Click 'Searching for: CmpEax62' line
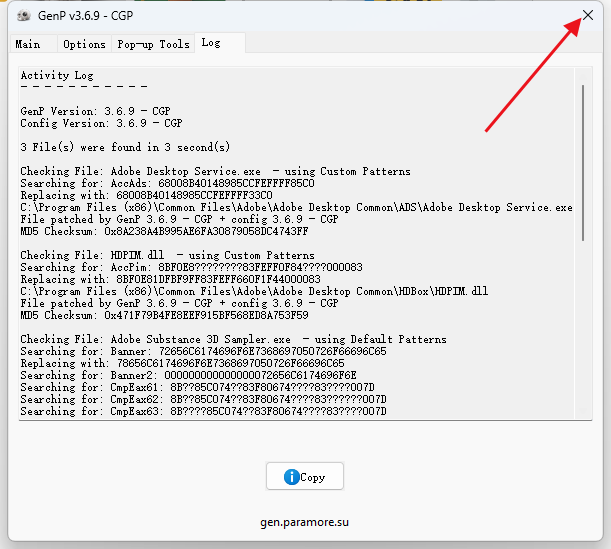This screenshot has height=549, width=611. click(x=203, y=400)
